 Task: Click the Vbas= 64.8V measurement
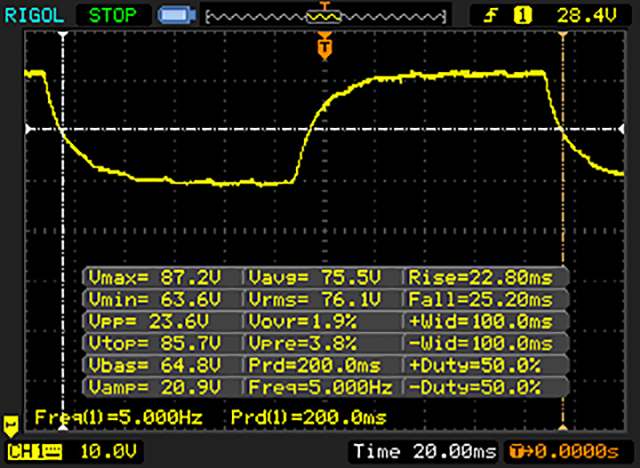[x=154, y=365]
